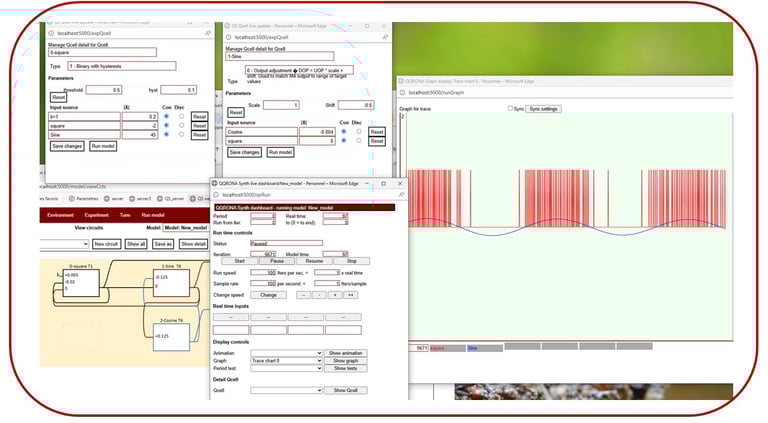Select Disc radio for Cosine input row
The image size is (768, 423).
(359, 132)
